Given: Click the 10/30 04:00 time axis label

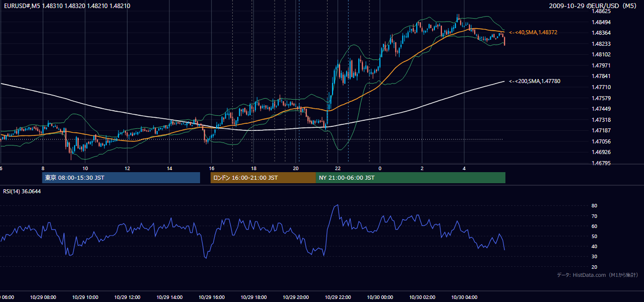Looking at the screenshot, I should click(x=465, y=297).
